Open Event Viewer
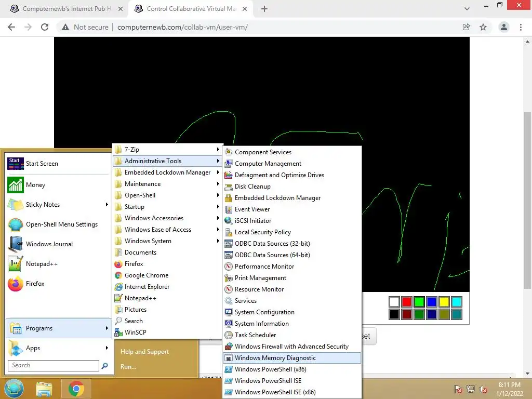Viewport: 532px width, 399px height. (x=292, y=209)
